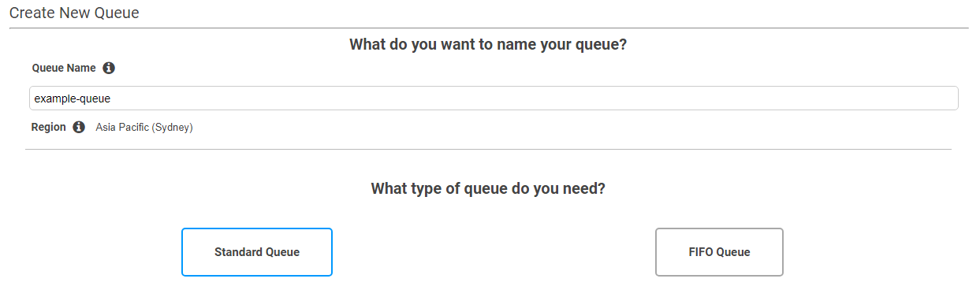Click the info icon beside Region
This screenshot has height=286, width=980.
(79, 127)
